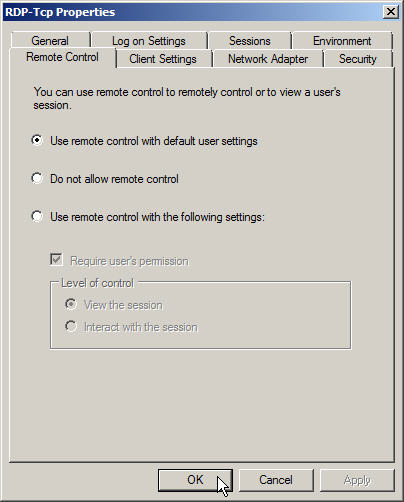
Task: Click the Remote Control tab
Action: click(x=62, y=57)
